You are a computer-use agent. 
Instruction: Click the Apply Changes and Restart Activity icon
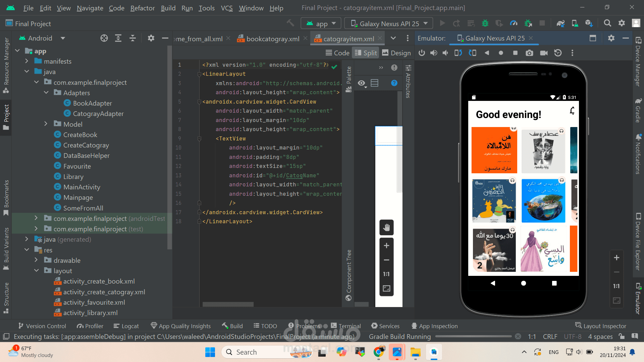tap(457, 23)
